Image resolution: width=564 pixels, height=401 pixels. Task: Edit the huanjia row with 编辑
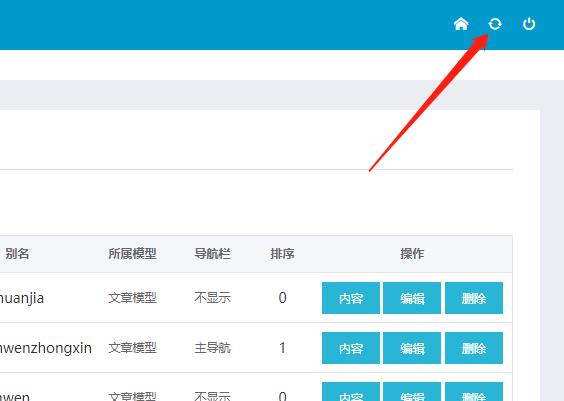(412, 298)
